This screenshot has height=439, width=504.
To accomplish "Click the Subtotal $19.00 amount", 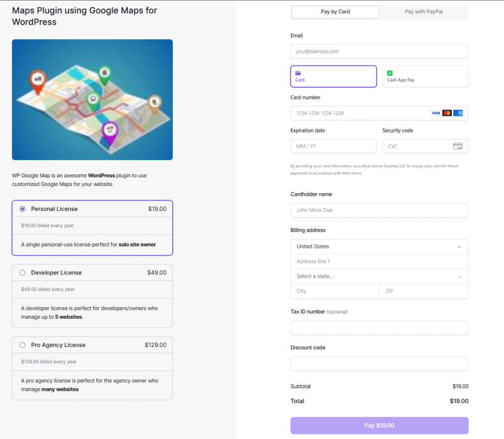I will pyautogui.click(x=461, y=386).
